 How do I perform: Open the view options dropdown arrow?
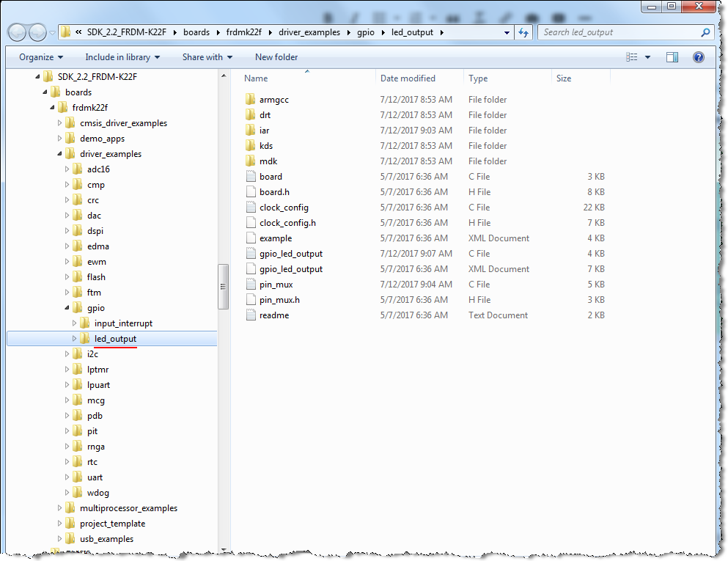click(x=647, y=57)
